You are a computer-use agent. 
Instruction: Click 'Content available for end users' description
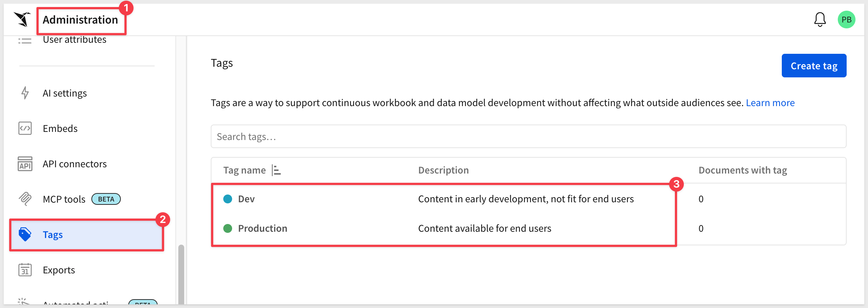(484, 228)
